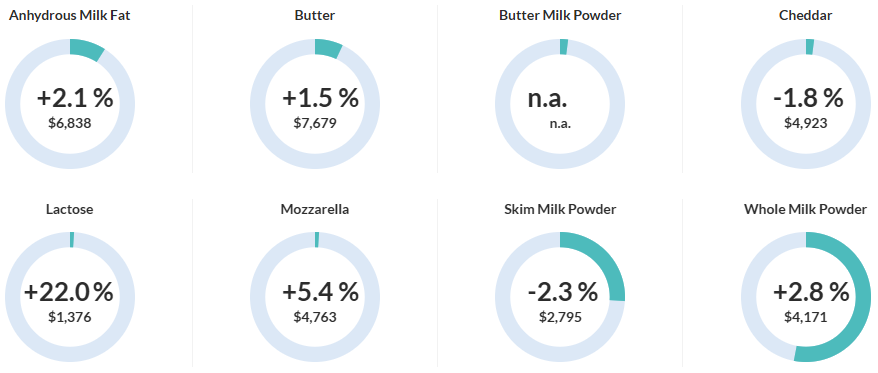The width and height of the screenshot is (878, 373).
Task: Open the Mozzarella product title
Action: (315, 209)
